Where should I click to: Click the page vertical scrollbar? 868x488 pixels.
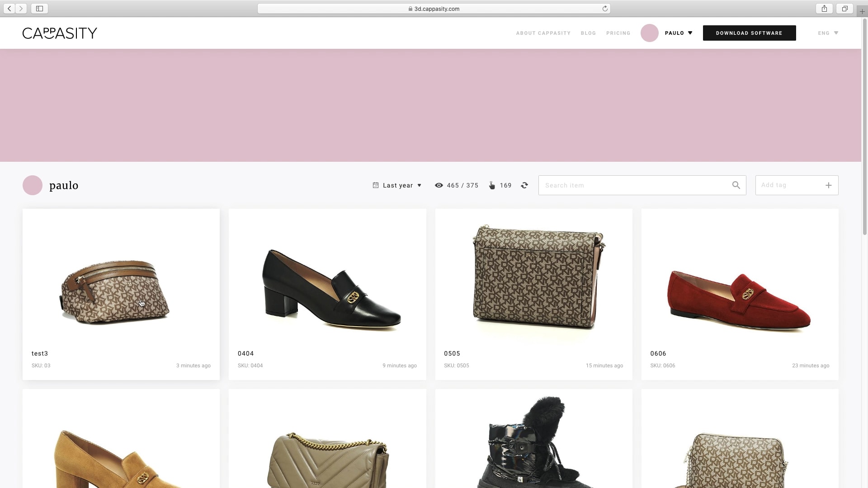(865, 127)
